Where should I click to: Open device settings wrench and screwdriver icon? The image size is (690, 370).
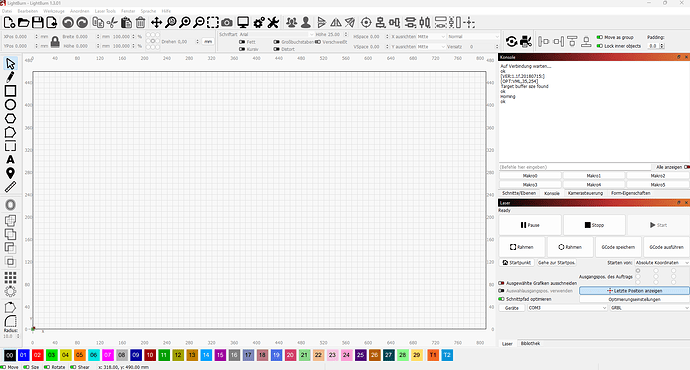(x=273, y=22)
